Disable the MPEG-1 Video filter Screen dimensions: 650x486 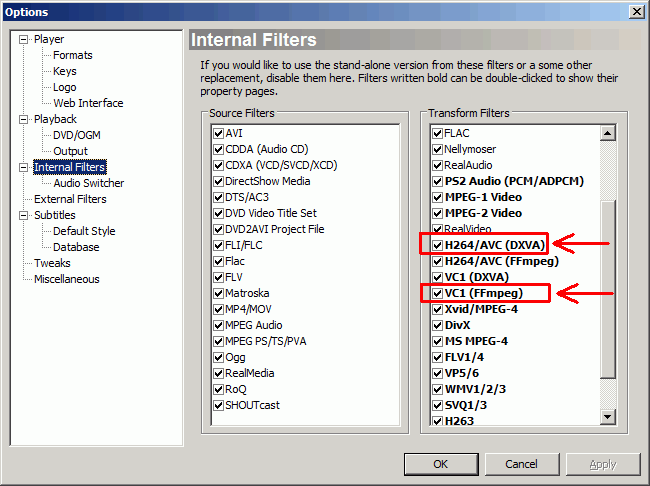point(437,197)
